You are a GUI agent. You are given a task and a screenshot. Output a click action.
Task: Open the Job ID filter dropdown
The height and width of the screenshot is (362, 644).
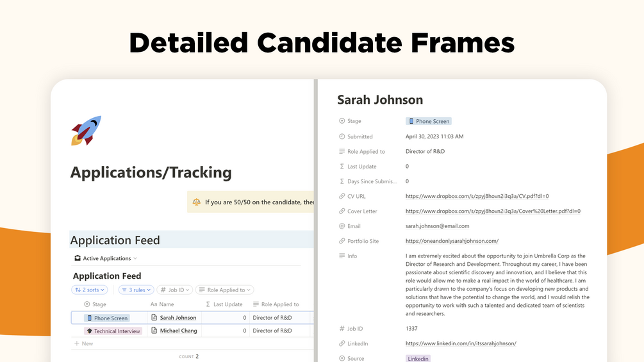(x=174, y=290)
